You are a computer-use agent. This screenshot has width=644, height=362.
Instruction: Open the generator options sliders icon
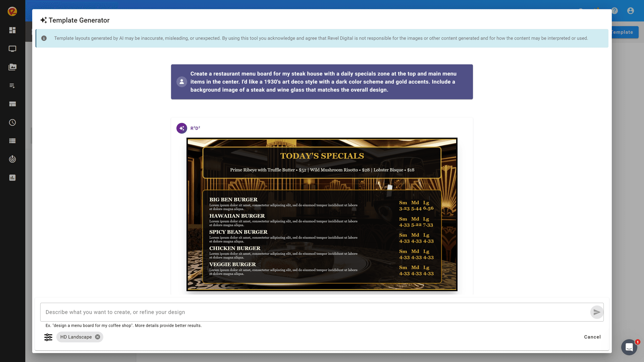(x=48, y=337)
